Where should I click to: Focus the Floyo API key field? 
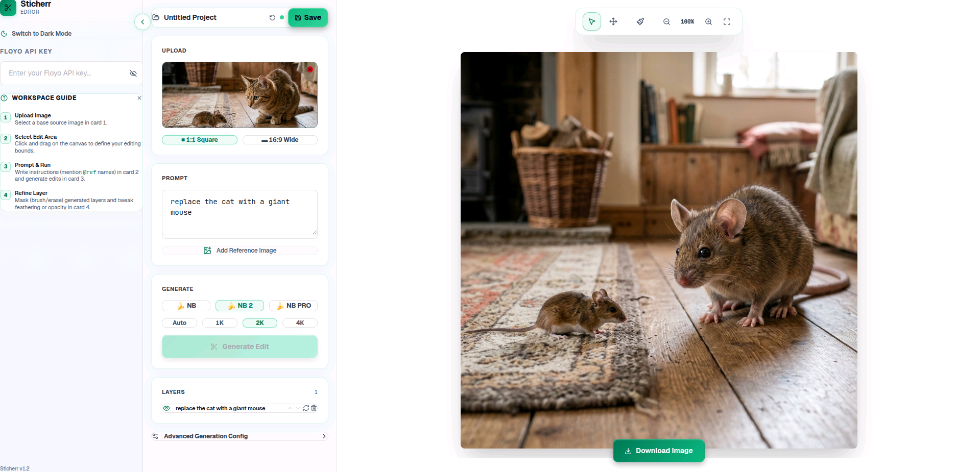pyautogui.click(x=65, y=73)
